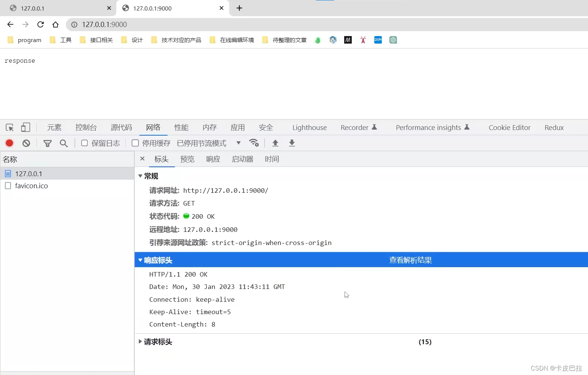Close the request details pane
588x375 pixels.
[142, 159]
